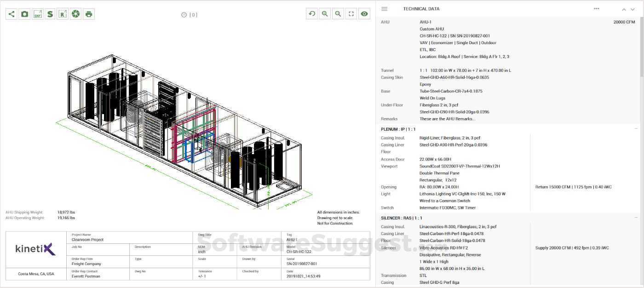Enter fullscreen using the frame icon
Image resolution: width=644 pixels, height=288 pixels.
351,14
